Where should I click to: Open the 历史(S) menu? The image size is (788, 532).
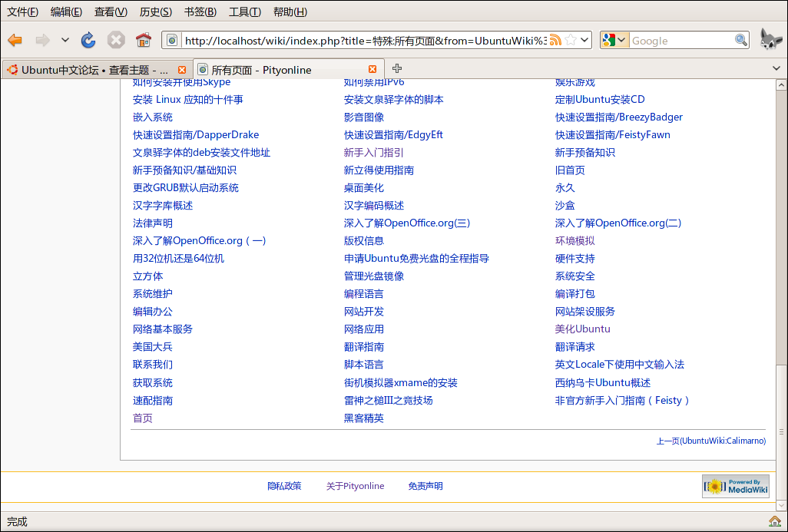156,12
